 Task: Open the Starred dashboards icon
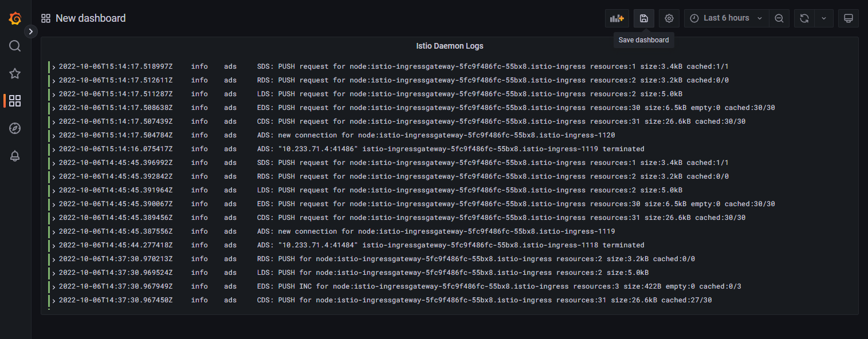[15, 73]
